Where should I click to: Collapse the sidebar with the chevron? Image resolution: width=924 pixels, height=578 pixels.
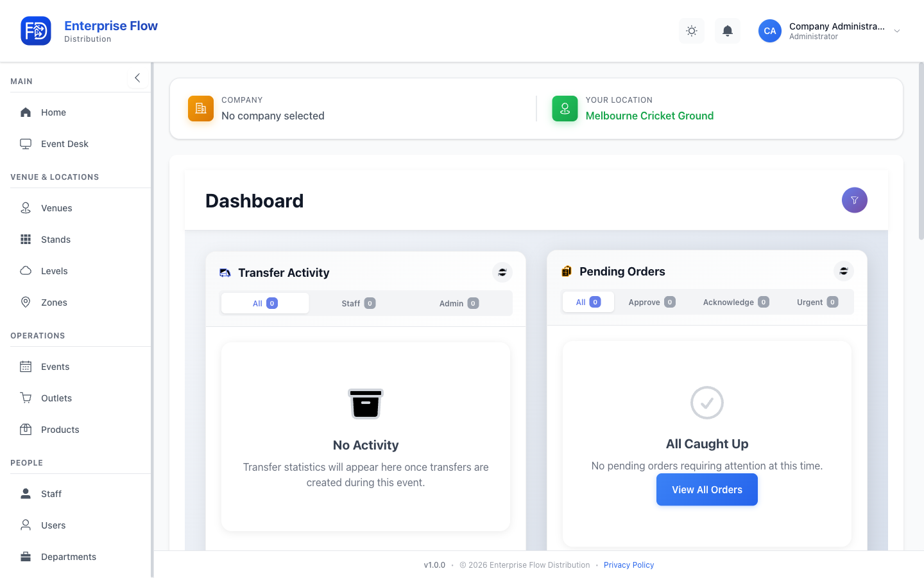(137, 78)
